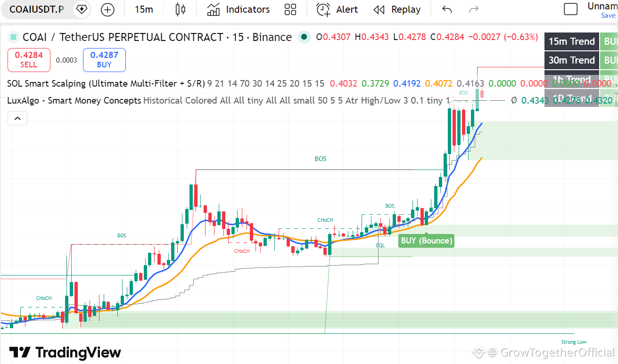Click the blue 0.4192 indicator value
This screenshot has height=364, width=618.
click(407, 83)
